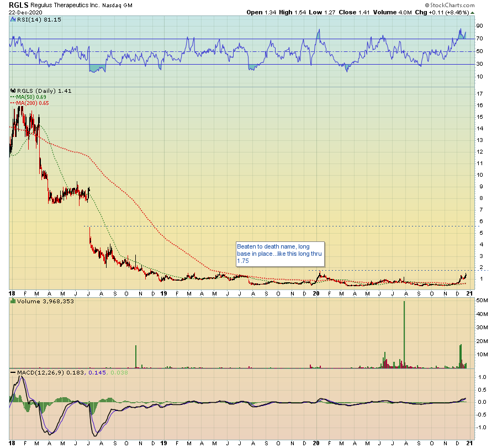
Task: Click the blue 0.145 MACD signal value
Action: [97, 372]
